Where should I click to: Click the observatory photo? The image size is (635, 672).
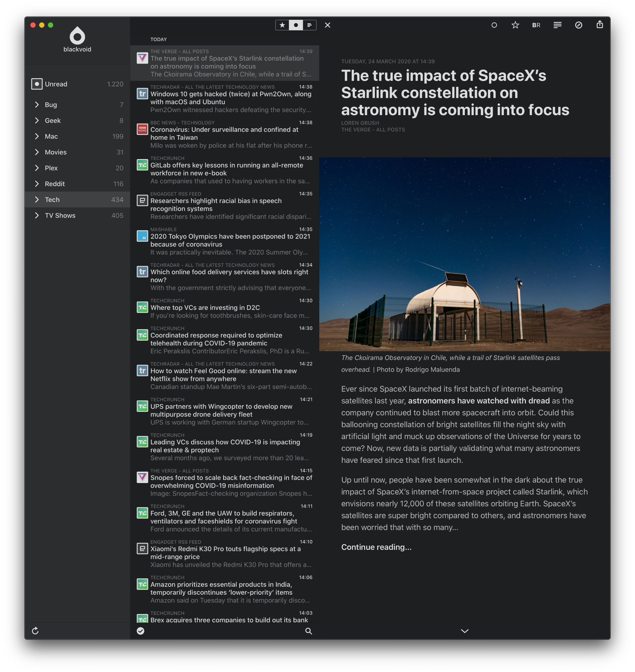pyautogui.click(x=464, y=254)
